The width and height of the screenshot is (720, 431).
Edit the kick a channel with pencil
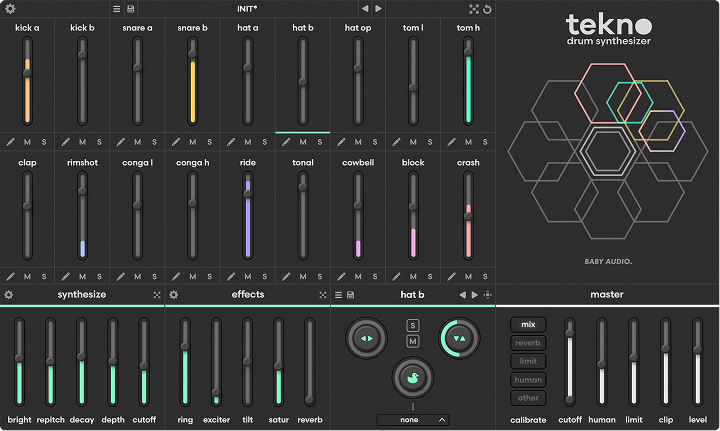tap(10, 142)
